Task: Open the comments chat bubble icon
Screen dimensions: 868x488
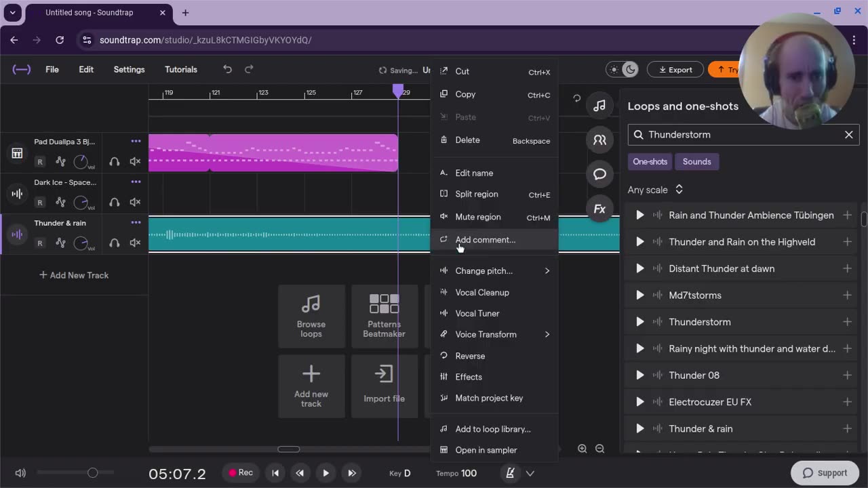Action: tap(599, 174)
